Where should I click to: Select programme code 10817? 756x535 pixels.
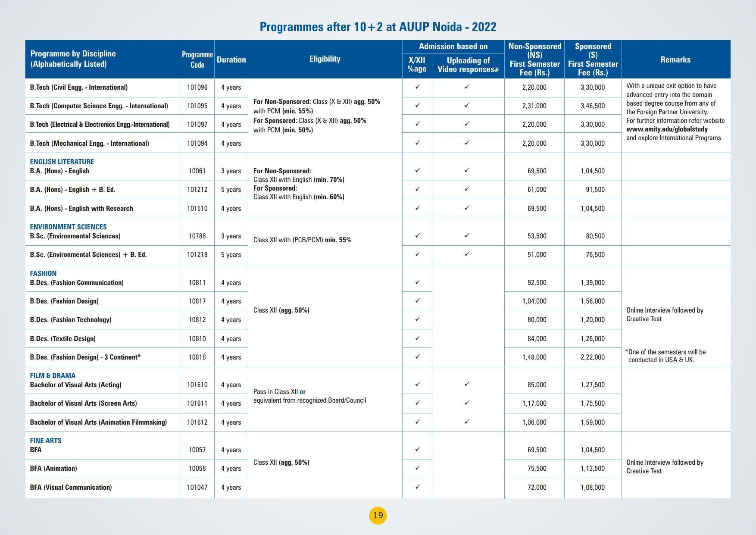tap(197, 301)
